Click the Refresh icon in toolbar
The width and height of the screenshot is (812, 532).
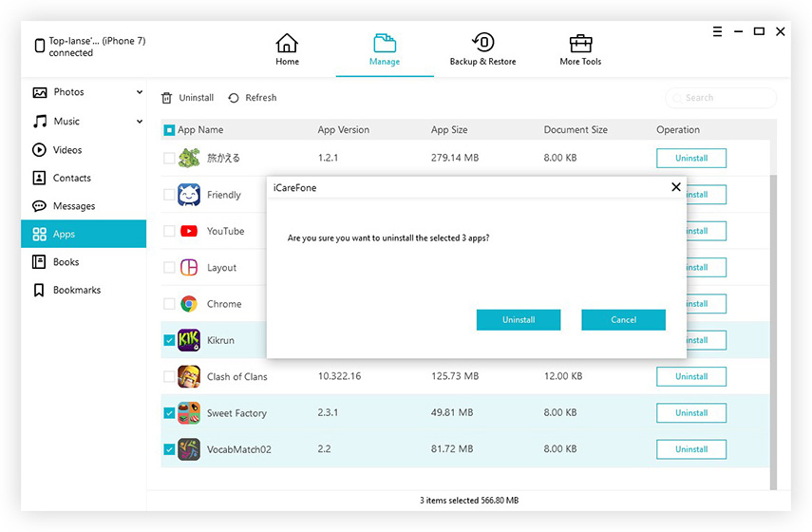coord(234,98)
